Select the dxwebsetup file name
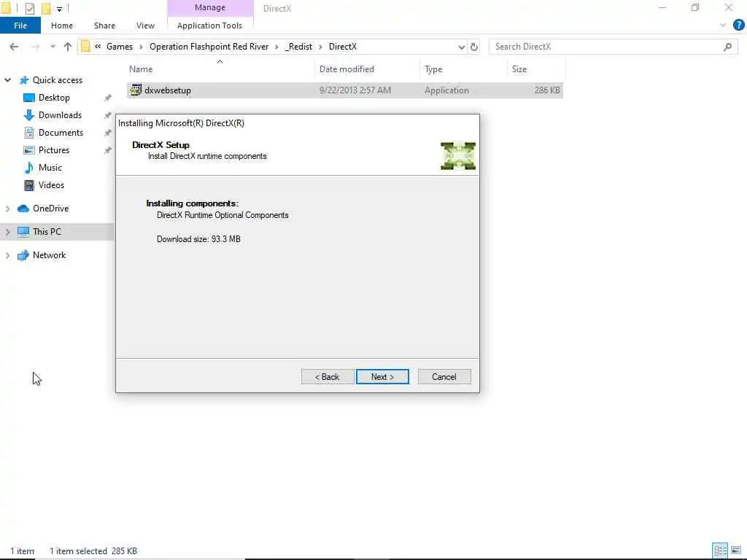Viewport: 747px width, 560px height. [x=168, y=90]
